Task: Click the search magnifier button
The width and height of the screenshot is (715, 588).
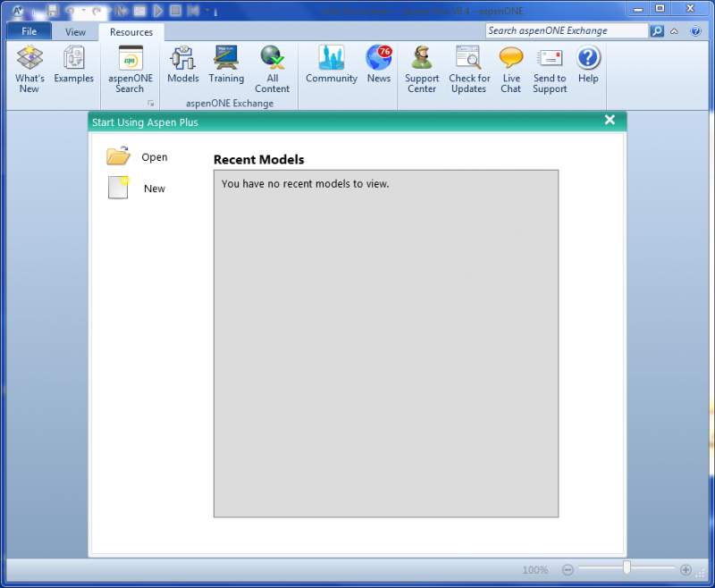Action: tap(657, 31)
